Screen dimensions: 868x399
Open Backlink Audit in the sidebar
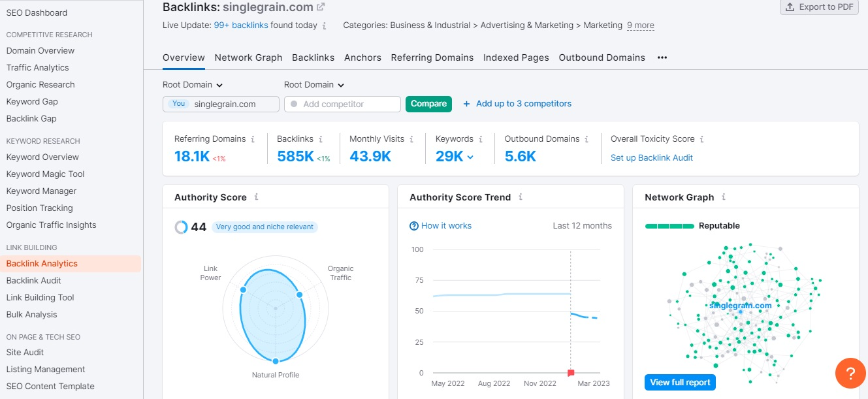pyautogui.click(x=33, y=281)
